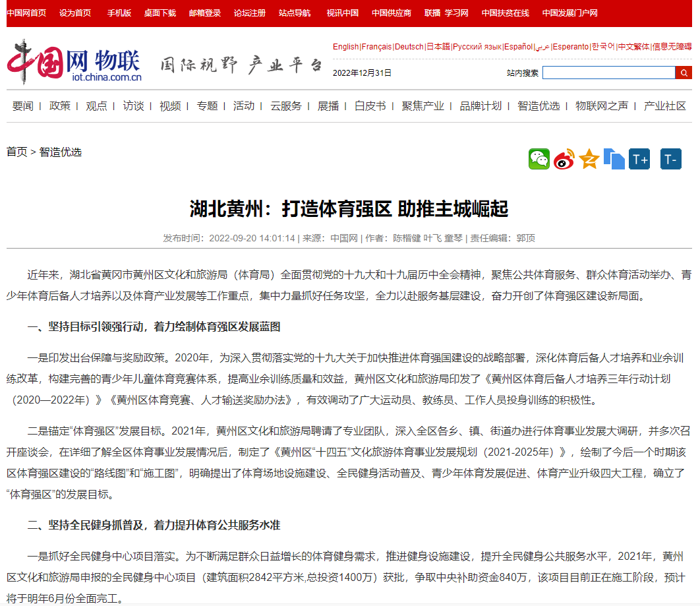Switch language to Arabic
700x606 pixels.
pos(542,47)
